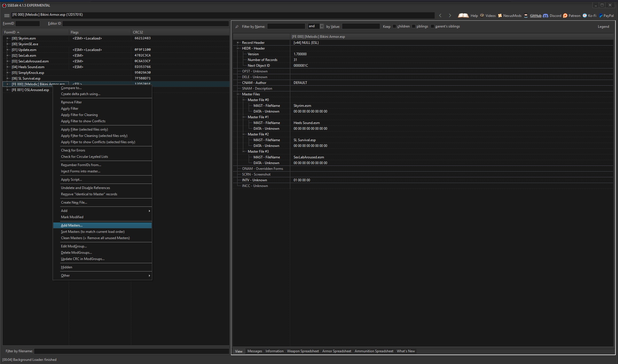
Task: Open the PayPal icon link
Action: point(601,16)
